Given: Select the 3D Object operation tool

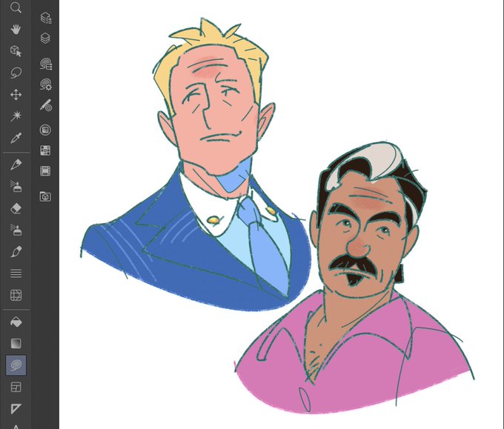Looking at the screenshot, I should click(x=16, y=51).
